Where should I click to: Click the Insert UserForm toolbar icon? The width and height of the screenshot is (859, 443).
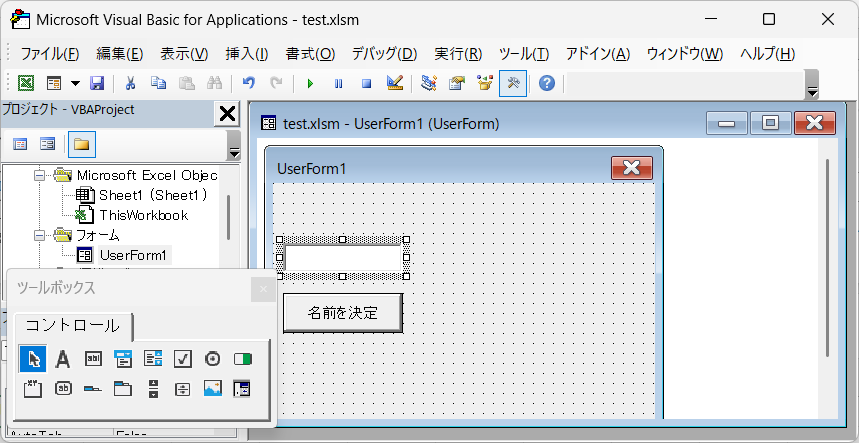tap(53, 83)
